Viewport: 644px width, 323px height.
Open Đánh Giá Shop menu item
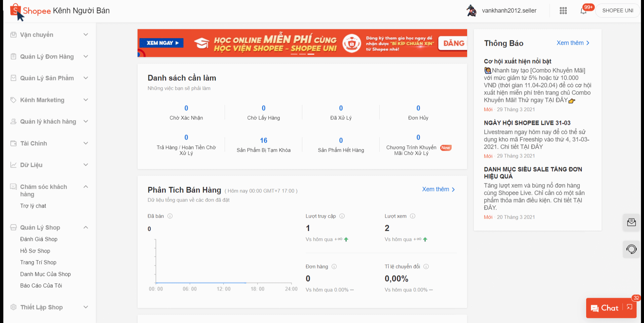pos(39,239)
